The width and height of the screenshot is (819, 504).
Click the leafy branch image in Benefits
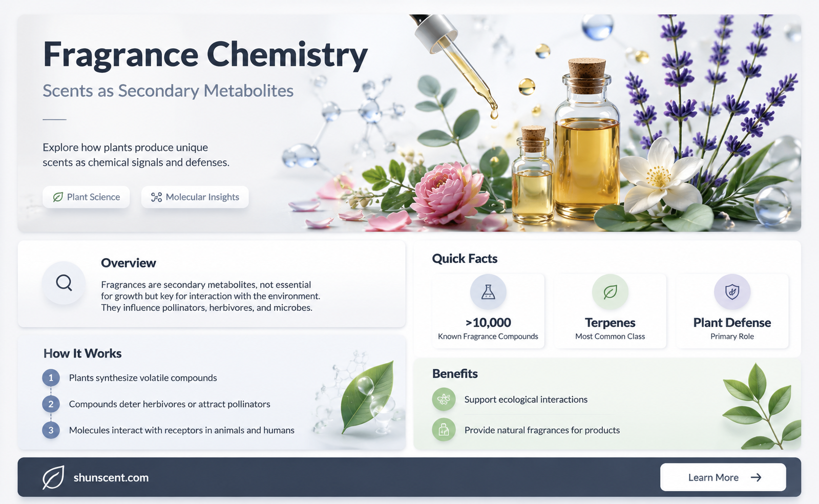click(762, 406)
